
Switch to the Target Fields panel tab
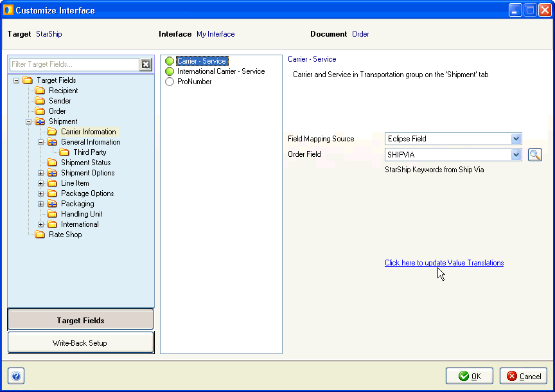click(81, 320)
